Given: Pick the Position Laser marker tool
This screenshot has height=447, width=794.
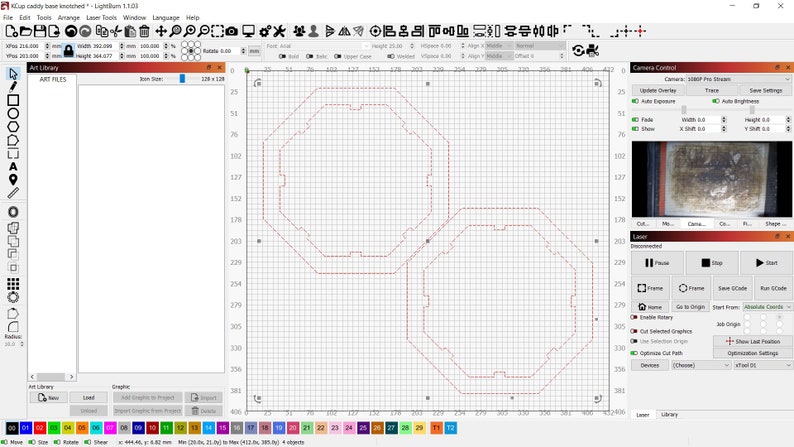Looking at the screenshot, I should point(13,180).
